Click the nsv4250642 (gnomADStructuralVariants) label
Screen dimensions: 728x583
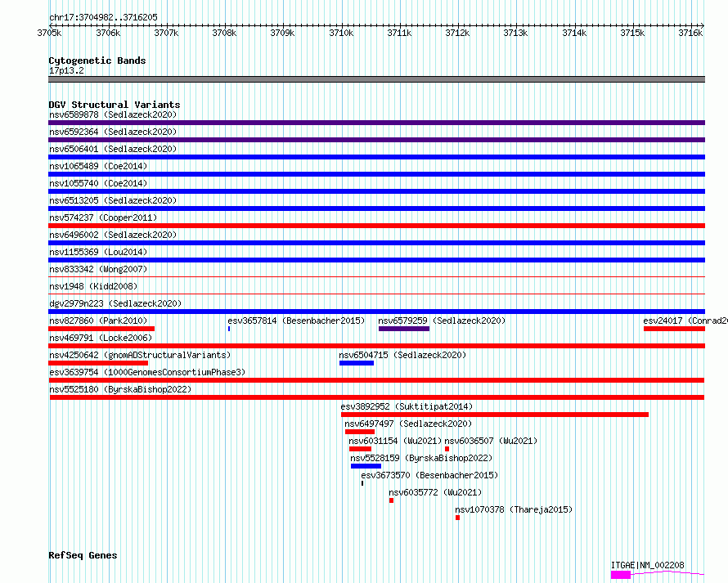click(140, 355)
